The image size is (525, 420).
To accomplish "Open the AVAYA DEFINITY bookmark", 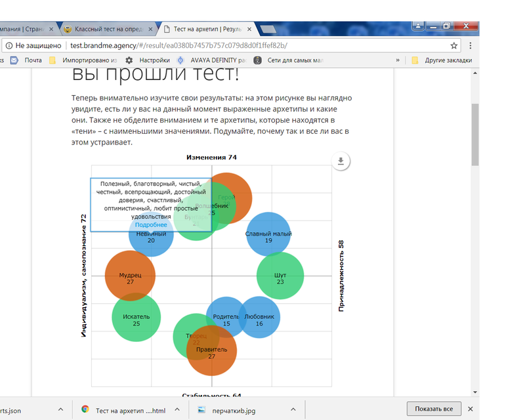I will pos(212,60).
